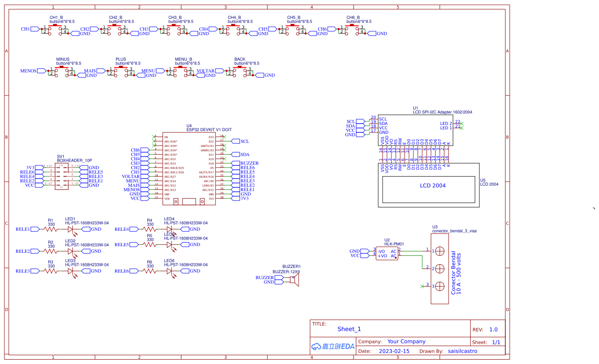Click the LCD 2004 display symbol U5
Image resolution: width=599 pixels, height=364 pixels.
point(429,186)
